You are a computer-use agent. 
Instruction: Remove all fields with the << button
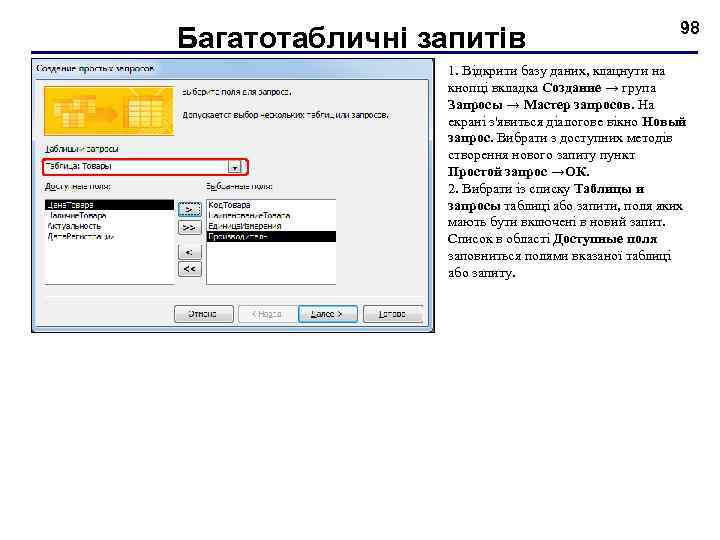point(189,269)
